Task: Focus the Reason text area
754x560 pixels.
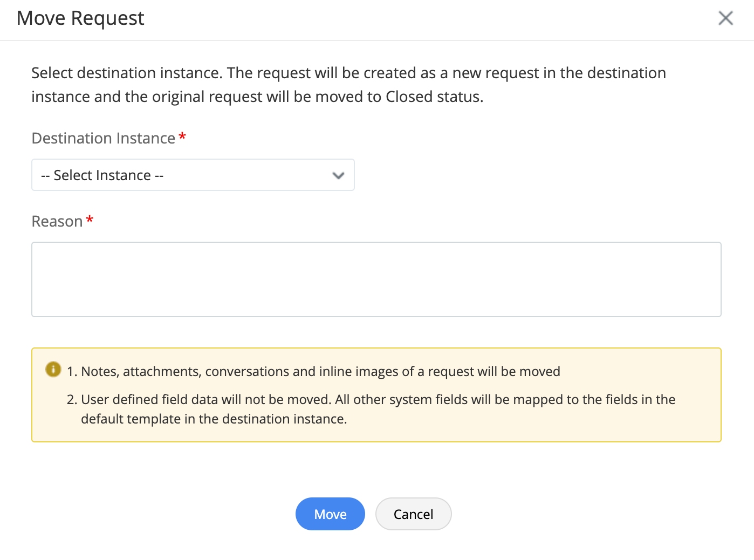Action: click(376, 279)
